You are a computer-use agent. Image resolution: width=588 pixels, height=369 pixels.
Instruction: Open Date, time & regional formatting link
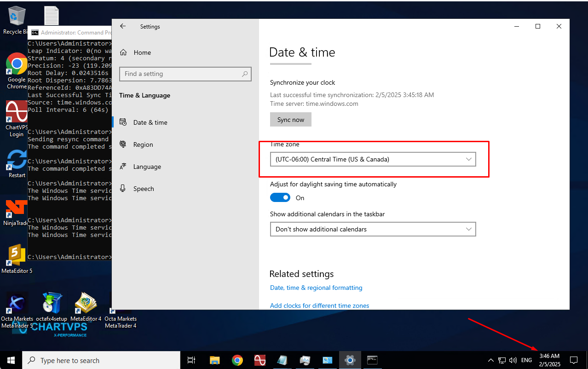316,288
